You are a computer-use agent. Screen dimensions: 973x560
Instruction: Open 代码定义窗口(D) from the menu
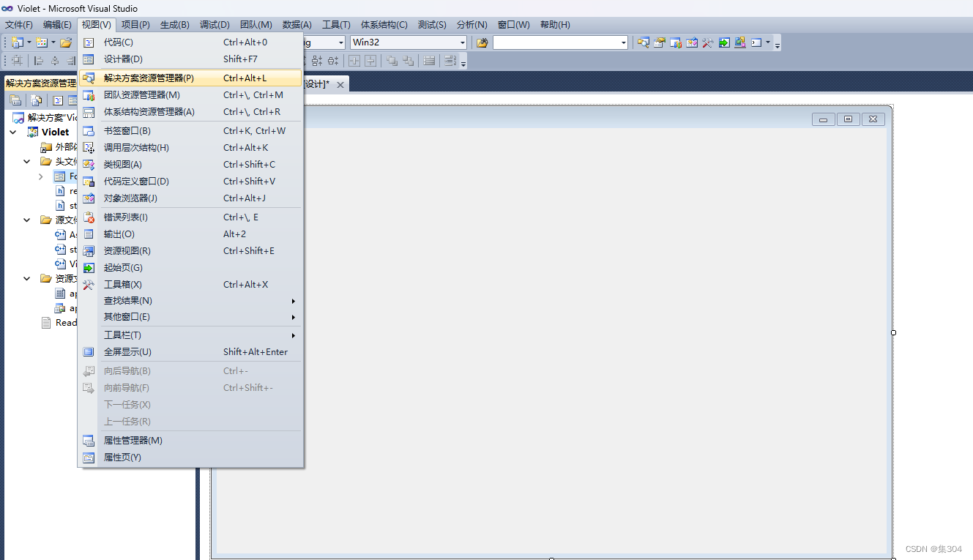(190, 181)
